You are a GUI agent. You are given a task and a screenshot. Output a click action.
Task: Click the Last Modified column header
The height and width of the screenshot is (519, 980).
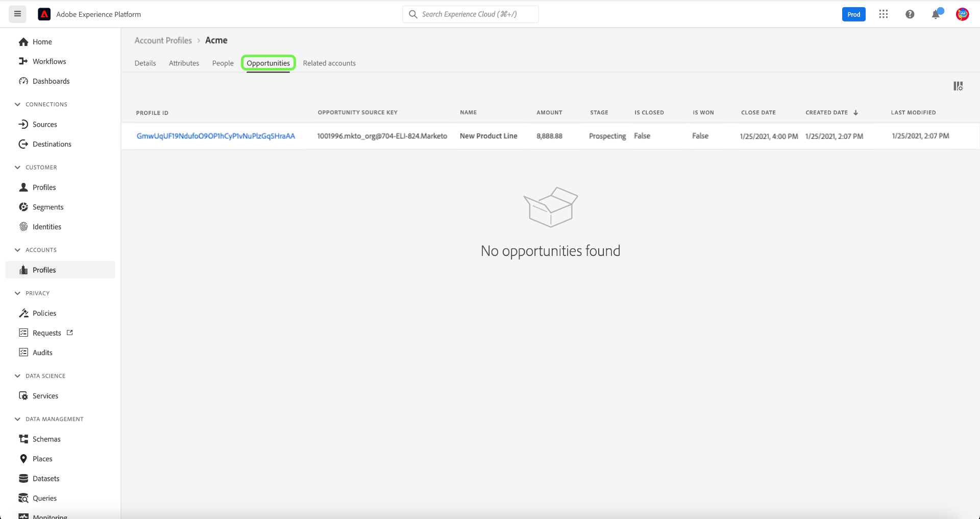(914, 112)
